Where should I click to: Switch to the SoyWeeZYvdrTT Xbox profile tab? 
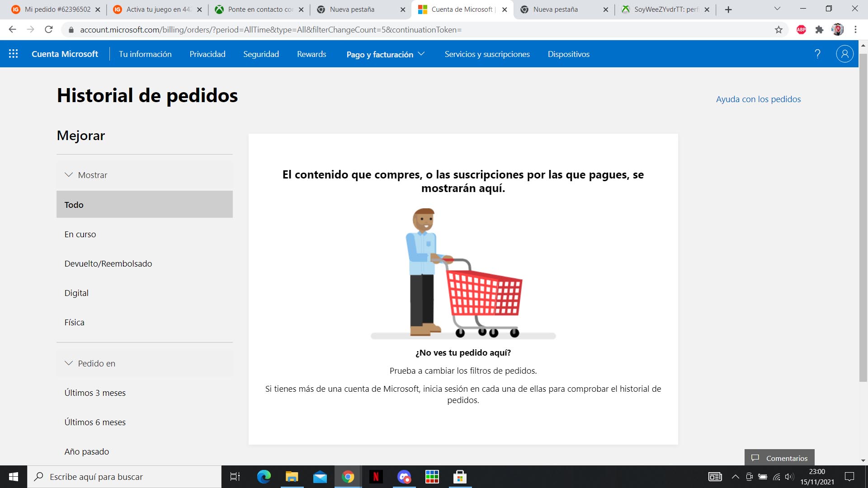pyautogui.click(x=665, y=9)
